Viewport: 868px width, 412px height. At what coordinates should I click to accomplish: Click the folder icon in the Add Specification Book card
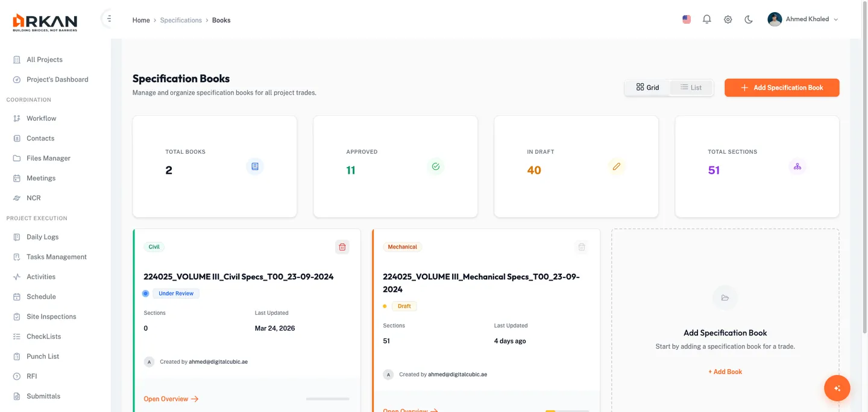pyautogui.click(x=725, y=298)
